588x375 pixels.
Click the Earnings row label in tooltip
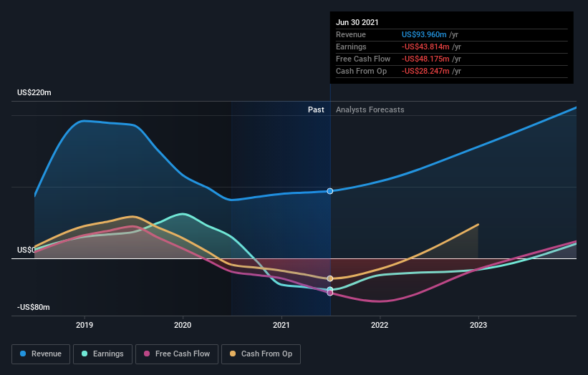click(x=351, y=47)
